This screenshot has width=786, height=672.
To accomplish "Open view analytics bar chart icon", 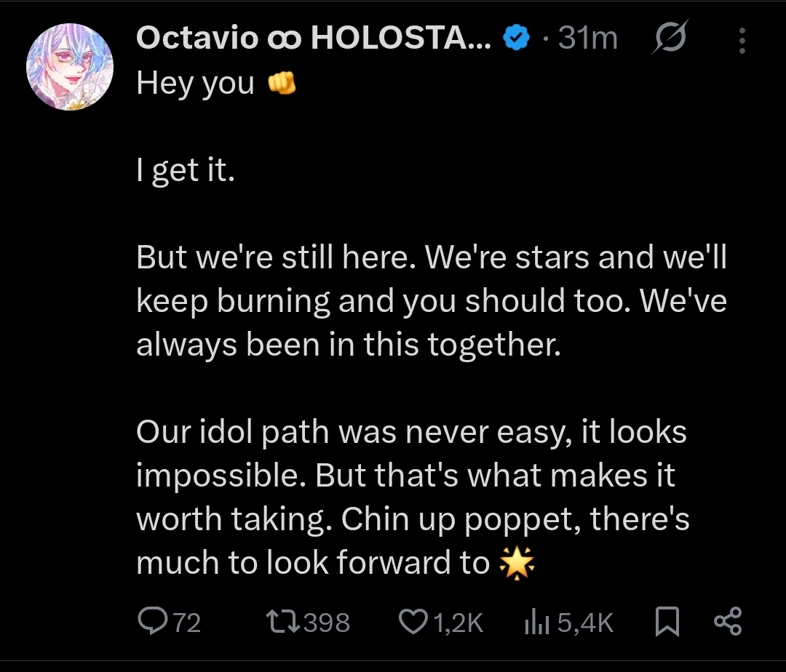I will coord(537,622).
